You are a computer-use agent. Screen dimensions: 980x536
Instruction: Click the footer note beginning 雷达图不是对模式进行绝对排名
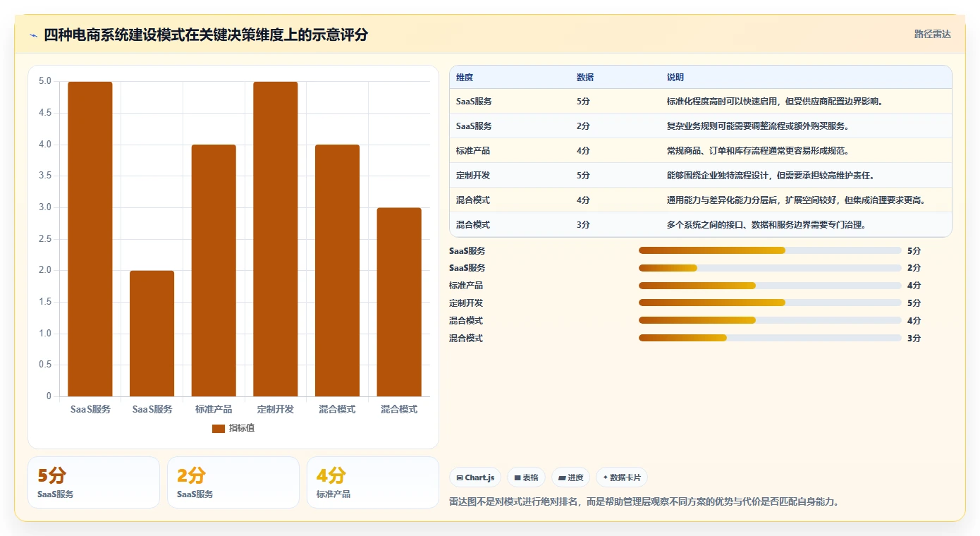point(644,502)
